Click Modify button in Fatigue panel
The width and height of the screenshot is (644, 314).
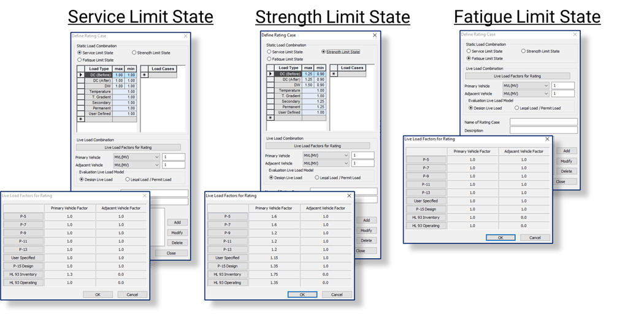[566, 161]
